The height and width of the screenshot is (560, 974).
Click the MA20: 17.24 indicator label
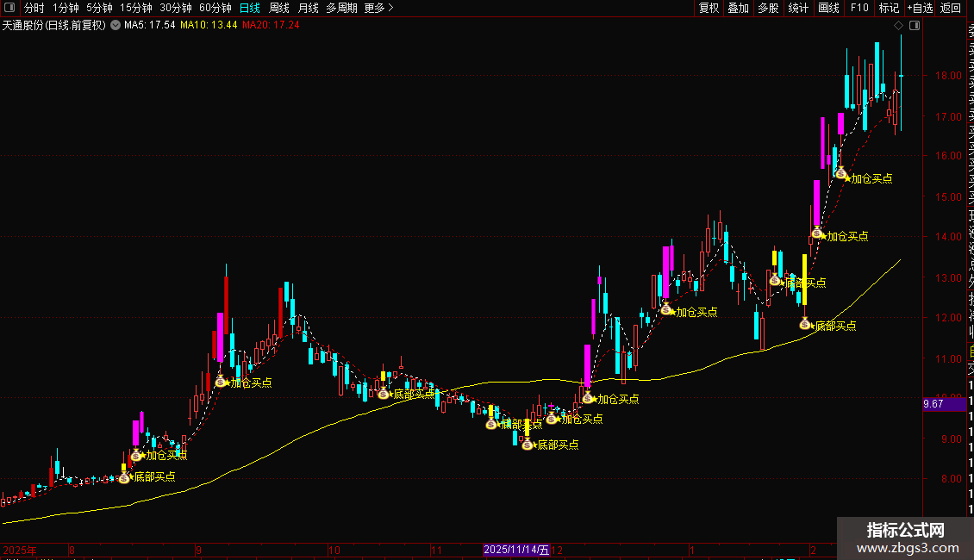pyautogui.click(x=271, y=26)
